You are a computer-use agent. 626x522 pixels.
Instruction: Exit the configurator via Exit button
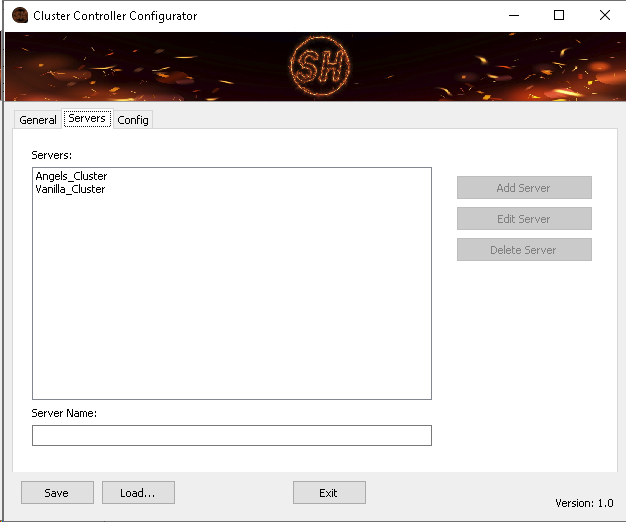pyautogui.click(x=329, y=493)
